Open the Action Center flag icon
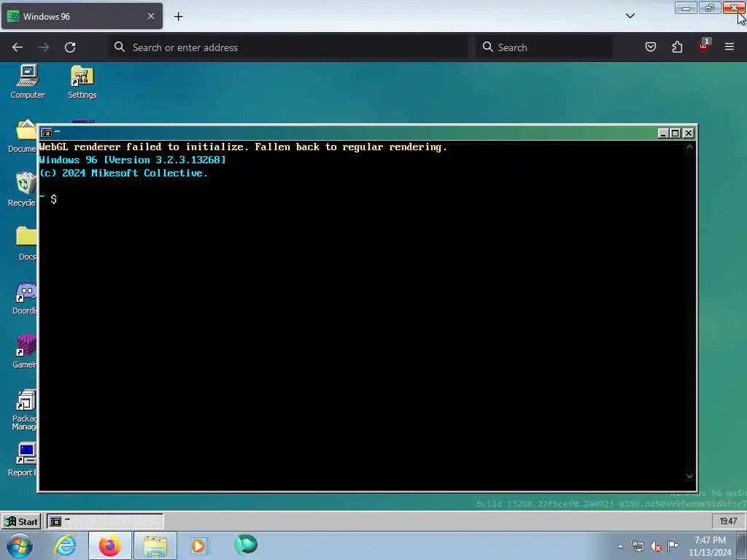 coord(673,545)
